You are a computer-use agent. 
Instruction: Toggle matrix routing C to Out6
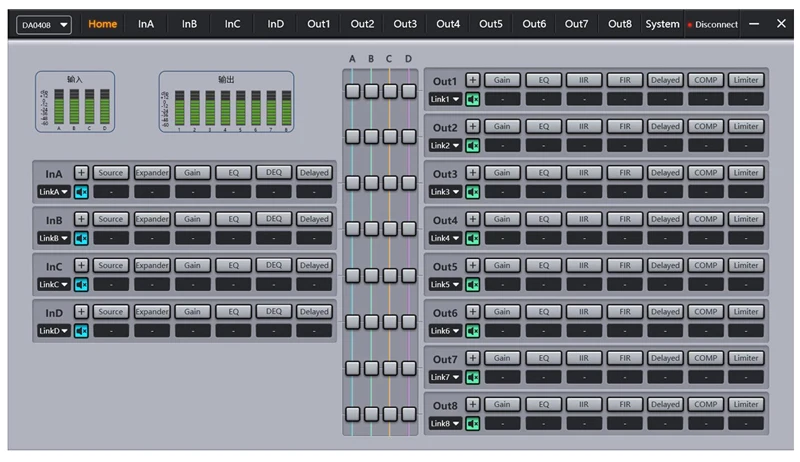[x=390, y=322]
